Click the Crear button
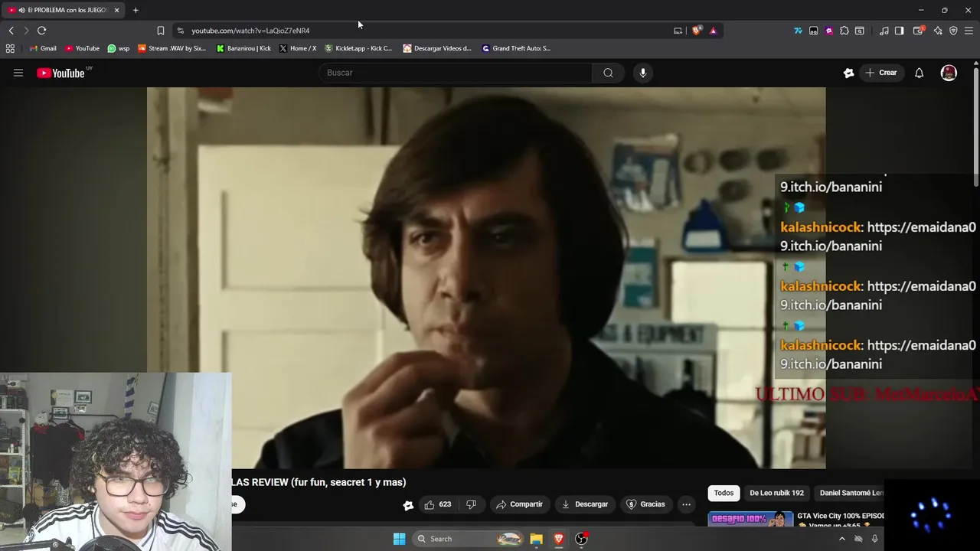The height and width of the screenshot is (551, 980). click(880, 73)
